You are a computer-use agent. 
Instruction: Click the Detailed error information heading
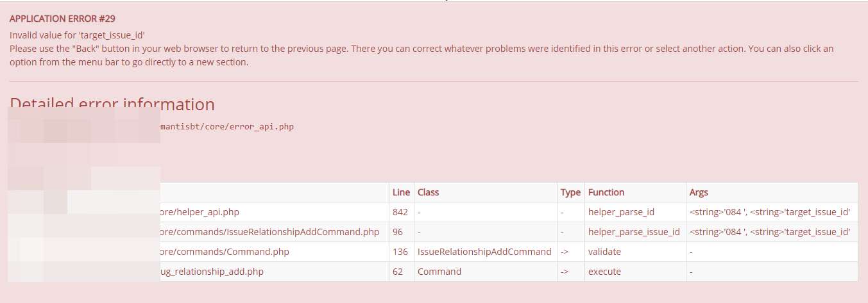(112, 103)
